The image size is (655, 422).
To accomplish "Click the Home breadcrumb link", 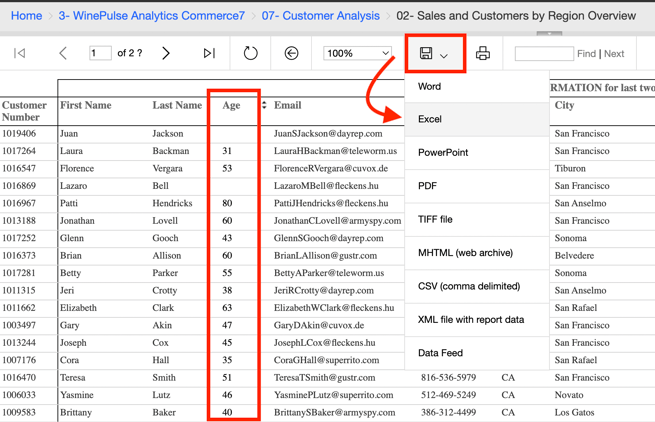I will (x=26, y=16).
